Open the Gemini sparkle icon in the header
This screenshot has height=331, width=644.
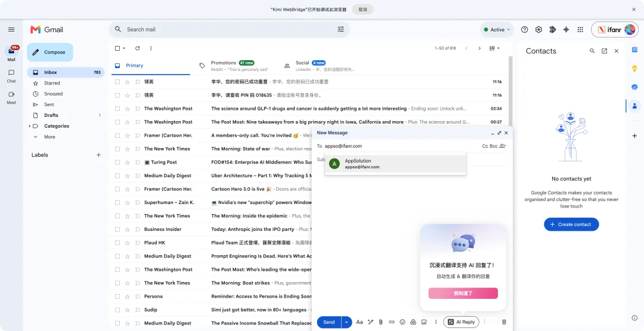(566, 30)
